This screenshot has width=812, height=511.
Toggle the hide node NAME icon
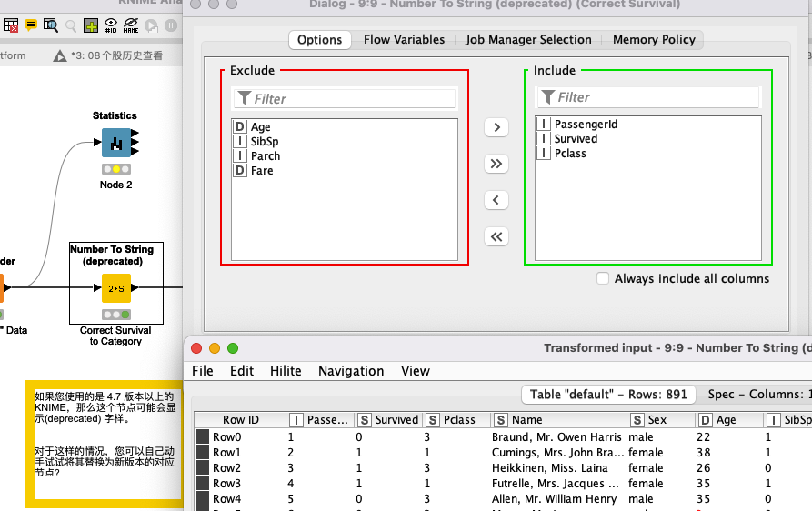(x=131, y=25)
